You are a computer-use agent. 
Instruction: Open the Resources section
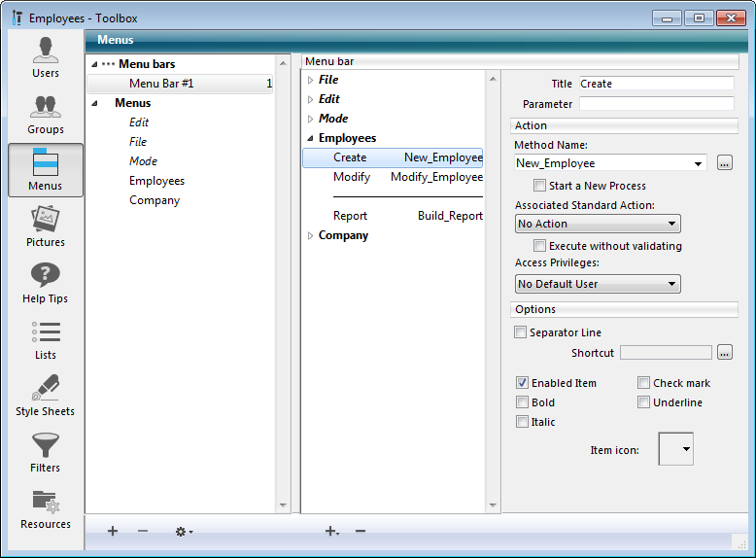tap(46, 508)
